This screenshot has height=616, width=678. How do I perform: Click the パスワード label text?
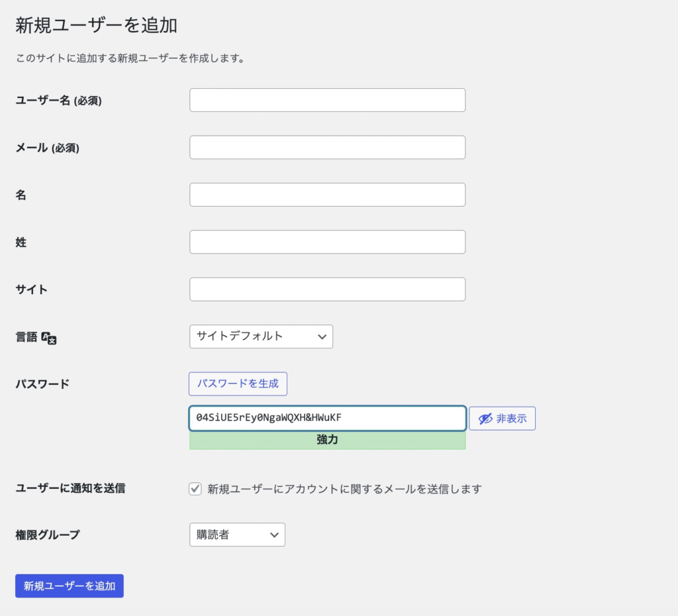[42, 384]
